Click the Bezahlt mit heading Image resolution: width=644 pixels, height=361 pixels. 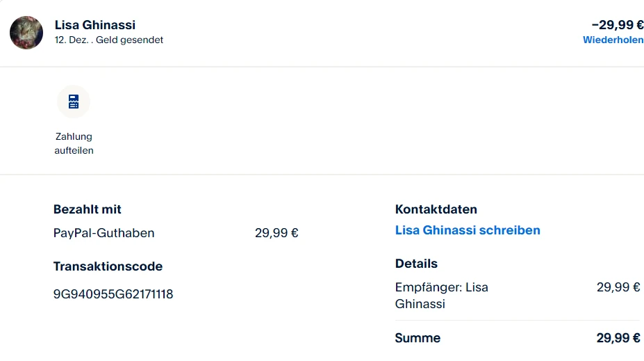(x=88, y=209)
